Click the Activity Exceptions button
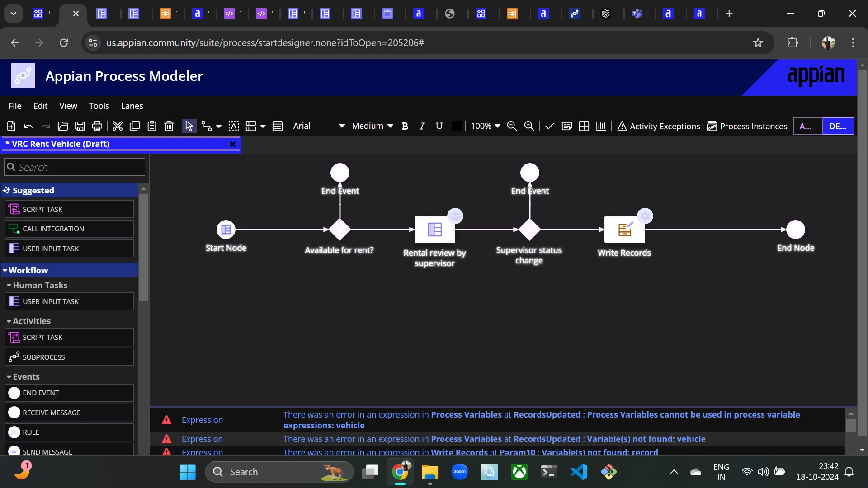The height and width of the screenshot is (488, 868). (x=659, y=126)
